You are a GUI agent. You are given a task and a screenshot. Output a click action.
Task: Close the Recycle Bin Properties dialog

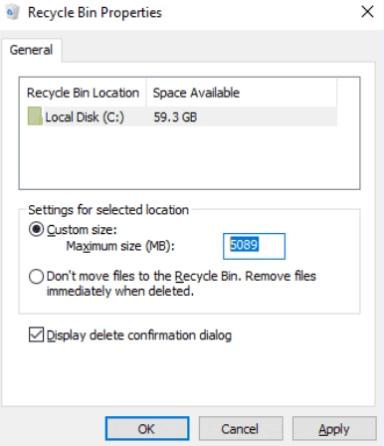pos(367,12)
